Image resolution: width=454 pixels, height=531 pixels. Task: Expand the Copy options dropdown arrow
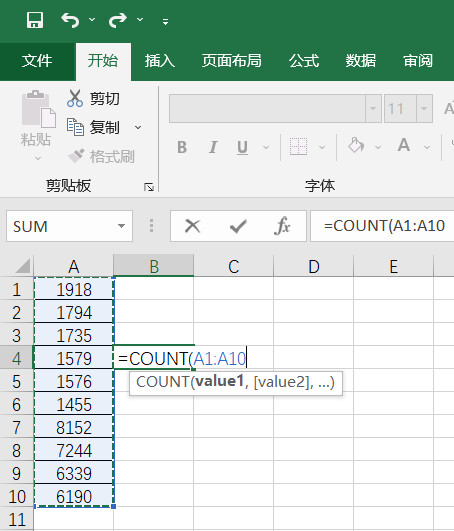138,128
